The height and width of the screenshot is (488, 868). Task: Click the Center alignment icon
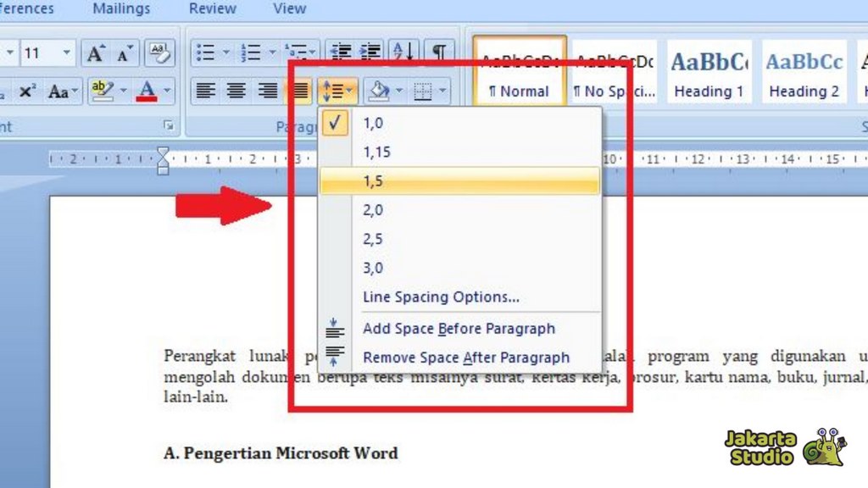tap(236, 91)
